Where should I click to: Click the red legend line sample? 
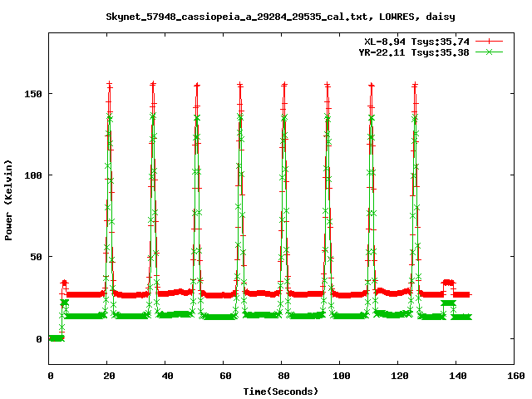pyautogui.click(x=489, y=42)
